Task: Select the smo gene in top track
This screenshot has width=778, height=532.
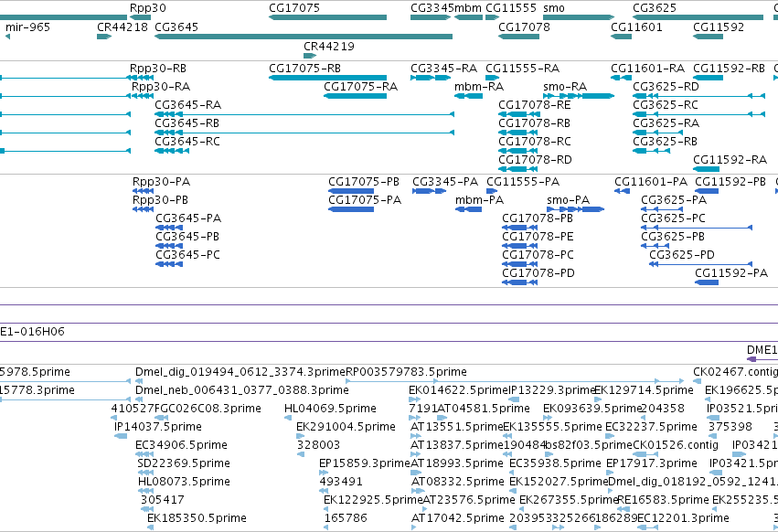Action: click(x=579, y=17)
